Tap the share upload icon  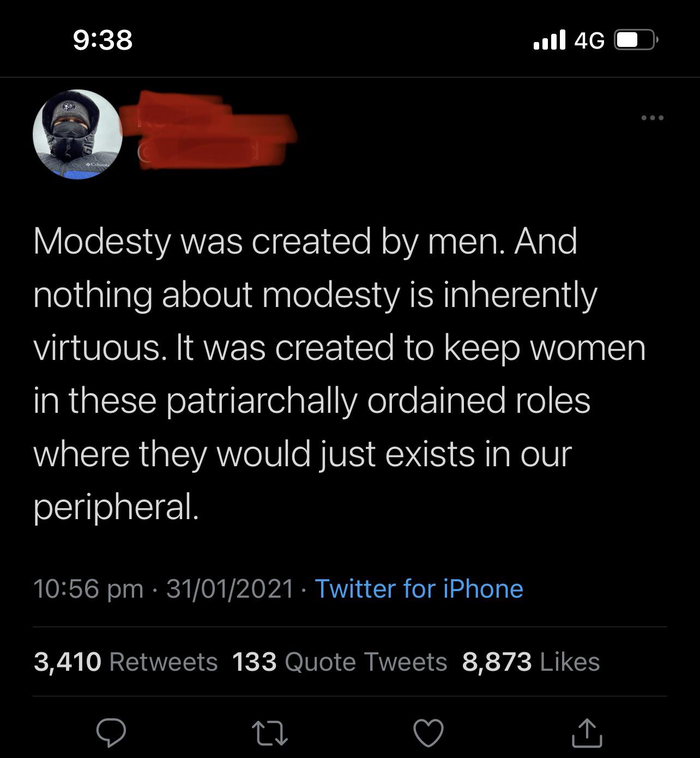click(587, 733)
